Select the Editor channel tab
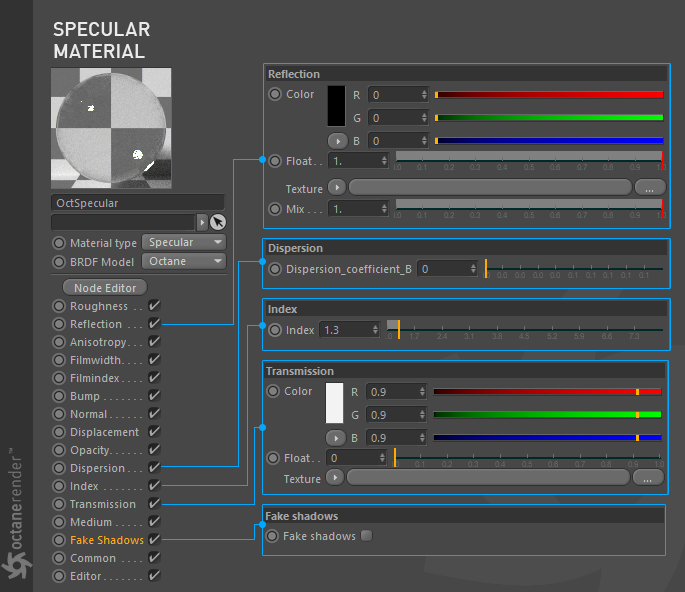This screenshot has height=592, width=685. point(86,576)
